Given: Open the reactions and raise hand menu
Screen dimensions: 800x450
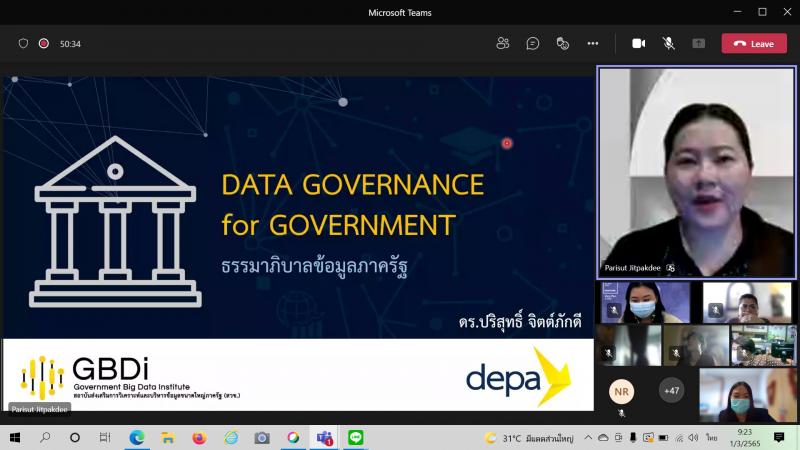Looking at the screenshot, I should click(563, 43).
